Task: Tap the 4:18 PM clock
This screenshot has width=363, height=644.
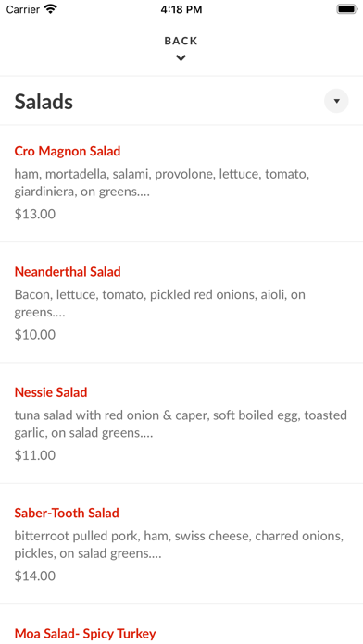Action: coord(181,9)
